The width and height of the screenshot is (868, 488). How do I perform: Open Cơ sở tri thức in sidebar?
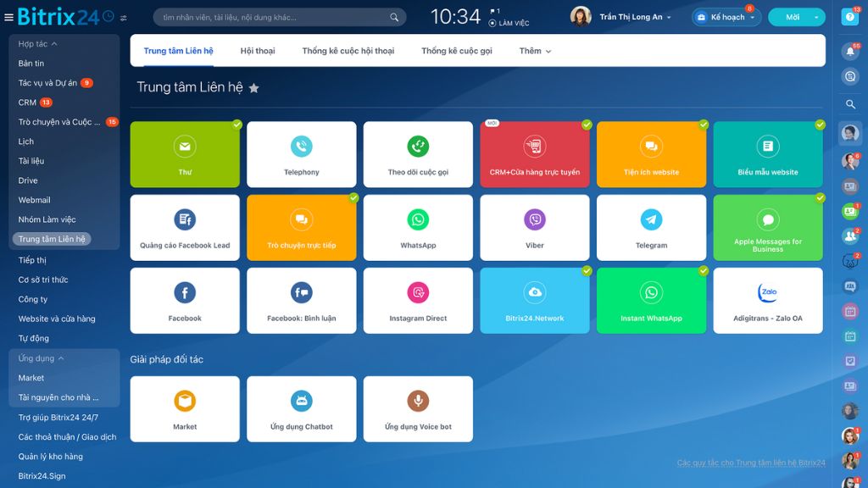(x=43, y=280)
